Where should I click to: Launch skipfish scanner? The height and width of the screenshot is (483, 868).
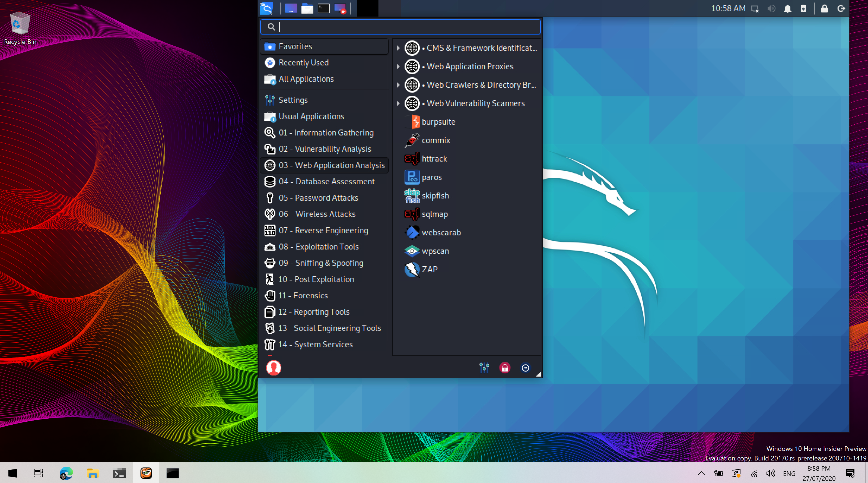point(435,195)
